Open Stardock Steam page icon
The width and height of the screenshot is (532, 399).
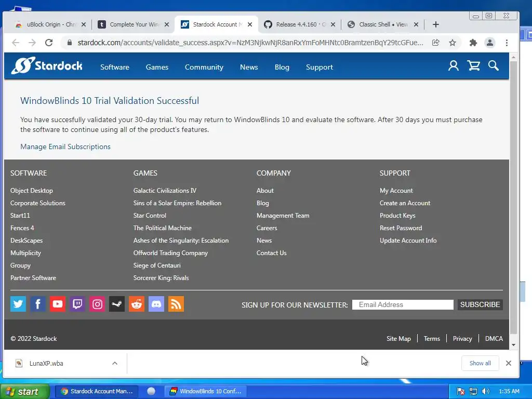tap(117, 303)
